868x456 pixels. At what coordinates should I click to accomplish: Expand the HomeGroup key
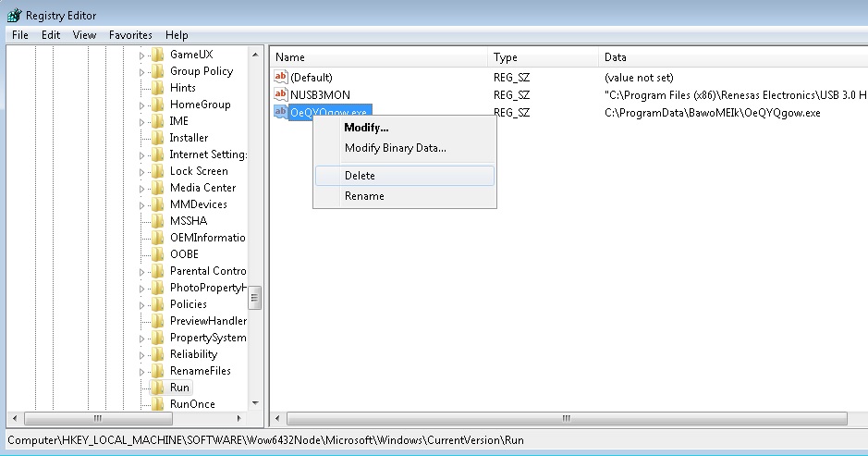[141, 105]
